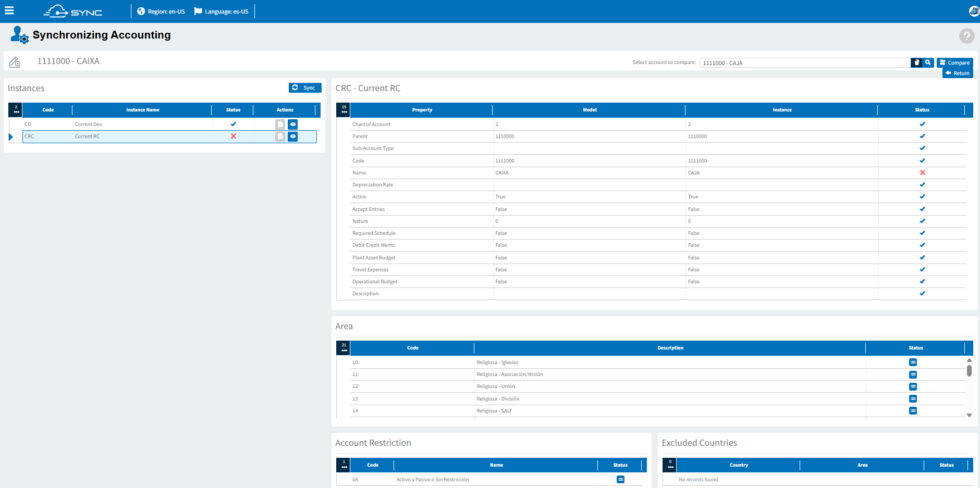Click the SYNC logo
Viewport: 980px width, 488px height.
[x=73, y=11]
